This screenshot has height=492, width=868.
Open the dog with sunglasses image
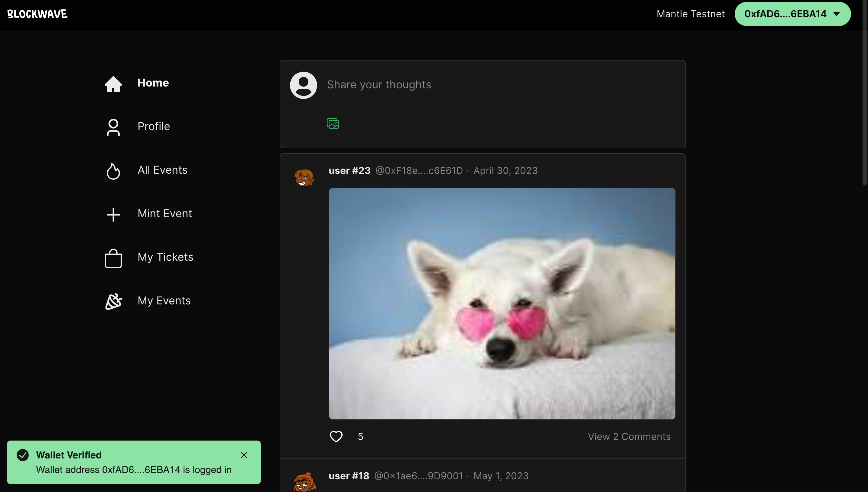point(502,303)
